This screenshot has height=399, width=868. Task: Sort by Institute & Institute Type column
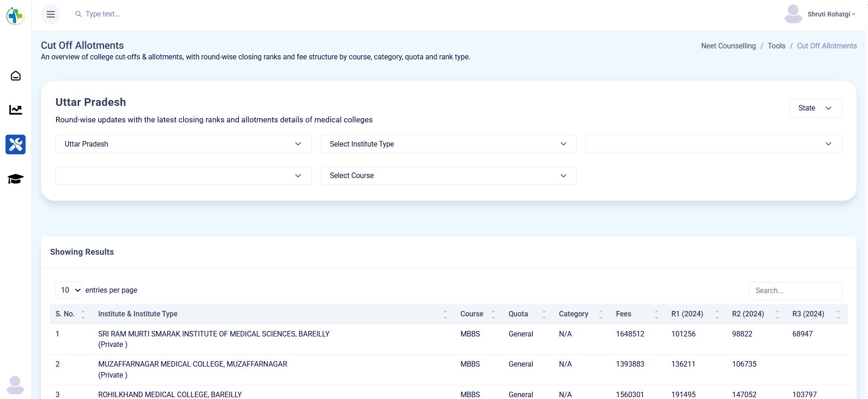pos(445,314)
